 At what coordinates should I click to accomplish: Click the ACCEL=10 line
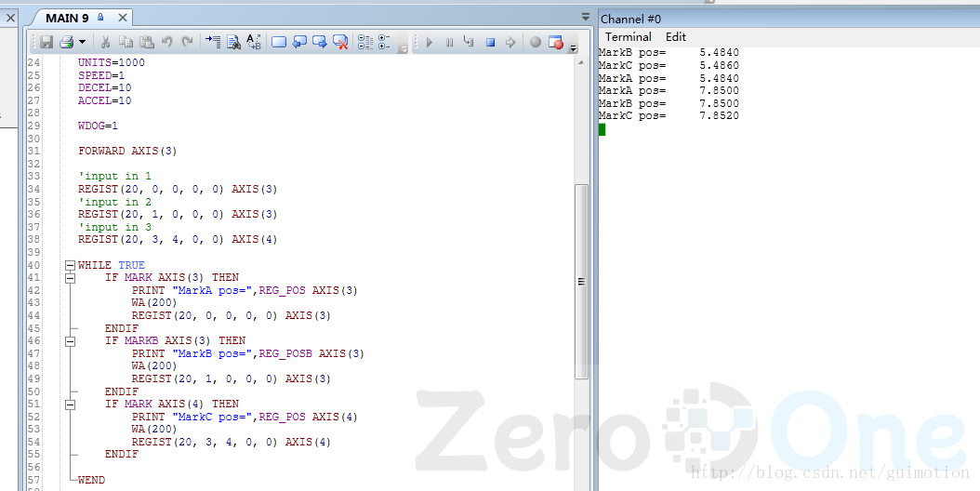coord(104,100)
